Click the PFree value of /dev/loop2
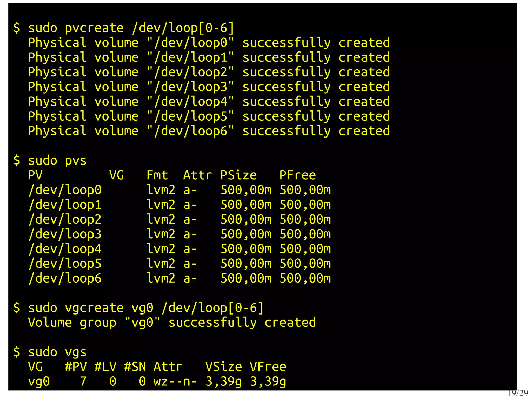The image size is (532, 399). click(x=305, y=219)
